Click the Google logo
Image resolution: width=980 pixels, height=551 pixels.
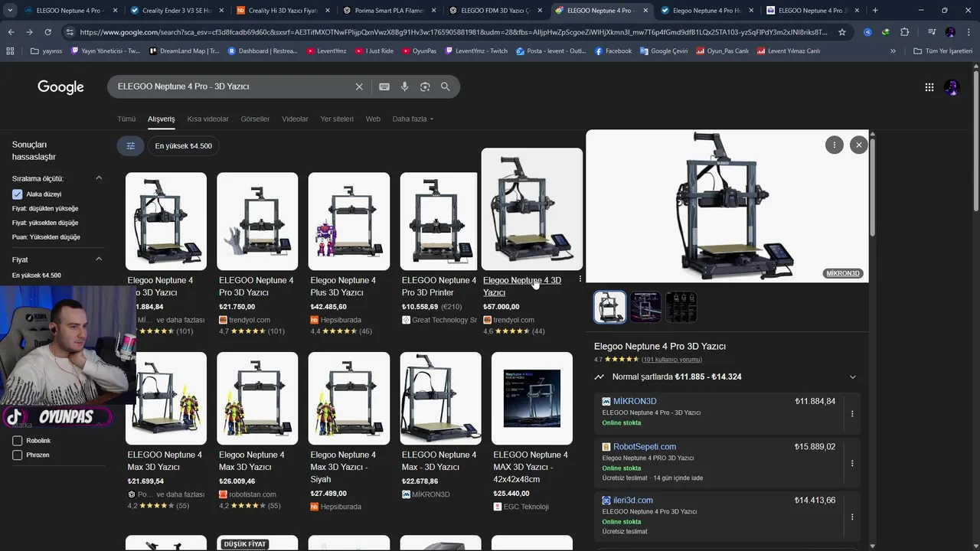click(x=60, y=87)
